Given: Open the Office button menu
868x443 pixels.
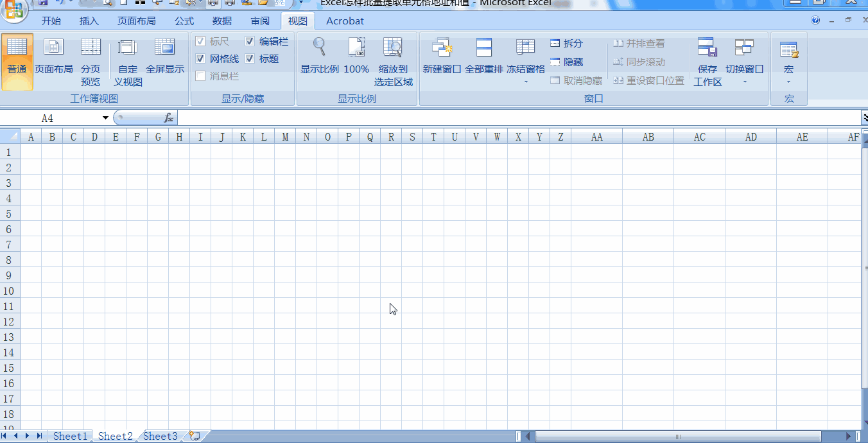Looking at the screenshot, I should [x=14, y=9].
